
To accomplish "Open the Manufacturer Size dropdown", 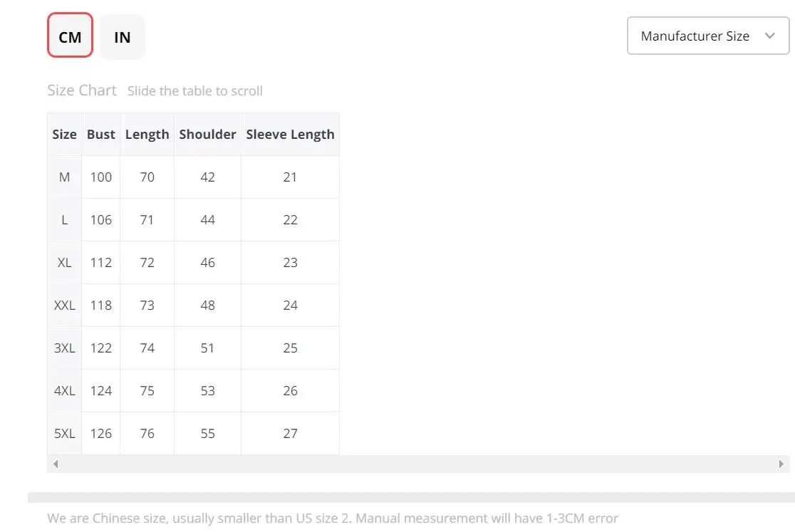I will pos(695,36).
